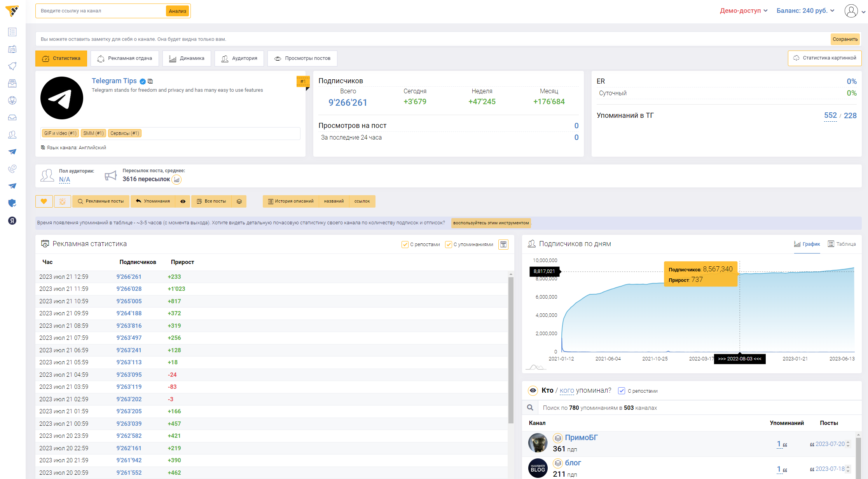Toggle the С репостами checkbox in Рекламная статистика
Image resolution: width=868 pixels, height=479 pixels.
[x=405, y=244]
